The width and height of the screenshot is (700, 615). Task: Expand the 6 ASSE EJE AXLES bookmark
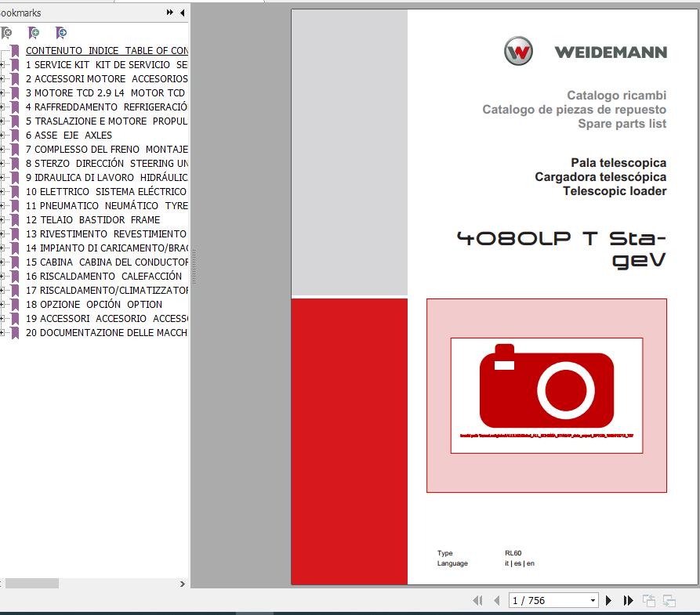pos(2,136)
